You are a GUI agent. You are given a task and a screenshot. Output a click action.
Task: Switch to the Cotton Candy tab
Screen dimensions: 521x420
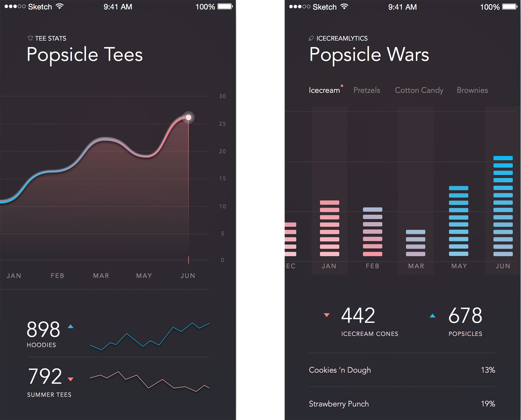pyautogui.click(x=419, y=90)
